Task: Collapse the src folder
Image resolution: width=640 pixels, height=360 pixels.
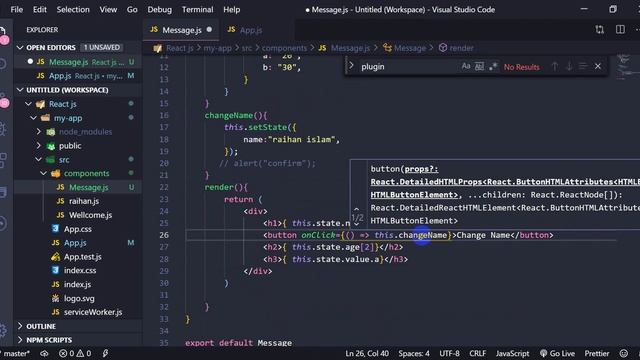Action: pos(38,160)
